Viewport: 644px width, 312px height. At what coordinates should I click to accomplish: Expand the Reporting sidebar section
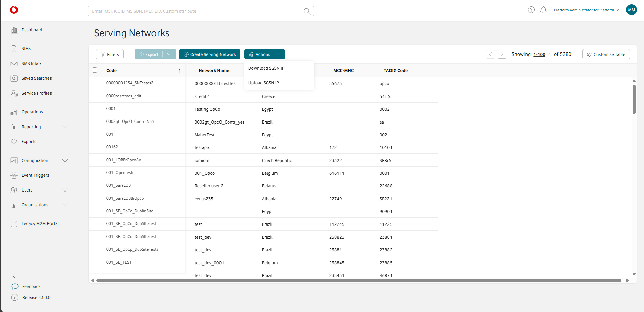click(x=65, y=127)
